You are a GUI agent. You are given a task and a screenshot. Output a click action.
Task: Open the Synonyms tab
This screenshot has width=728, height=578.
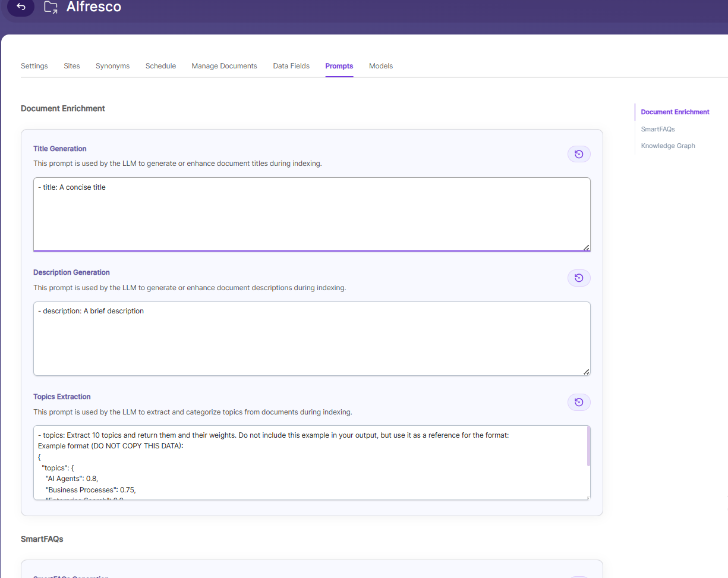point(112,66)
